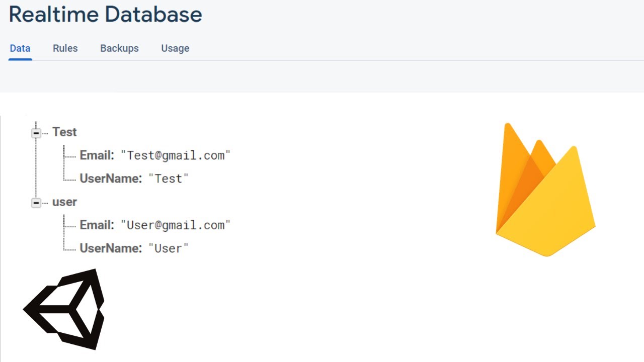Collapse the Test node
This screenshot has height=362, width=644.
point(36,133)
